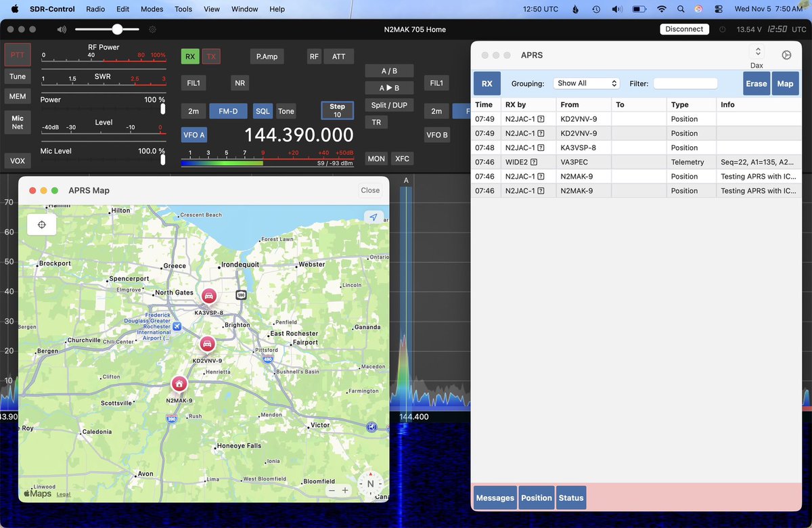Viewport: 812px width, 528px height.
Task: Open the VFO B FIL1 filter selector
Action: (x=436, y=83)
